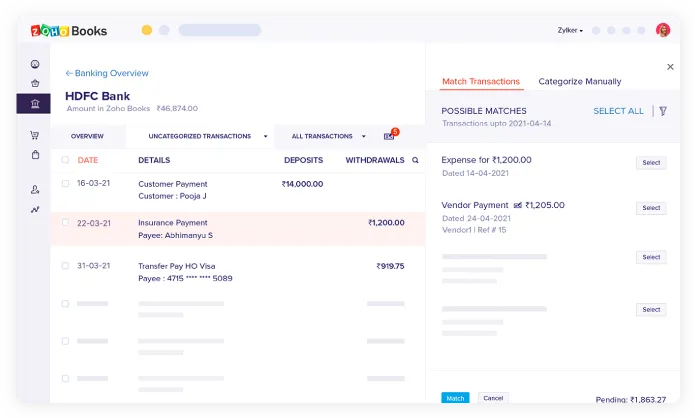Click the blue Match button
This screenshot has width=695, height=418.
click(x=455, y=398)
